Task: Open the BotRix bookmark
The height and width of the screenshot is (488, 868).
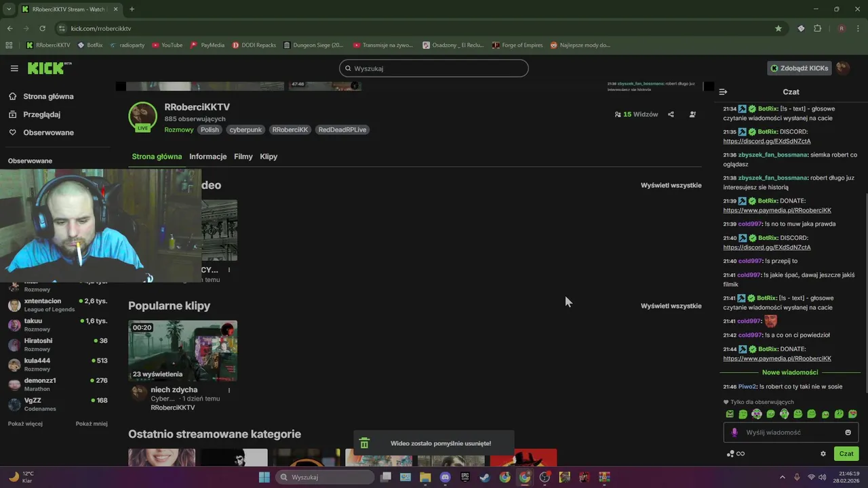Action: click(x=90, y=45)
